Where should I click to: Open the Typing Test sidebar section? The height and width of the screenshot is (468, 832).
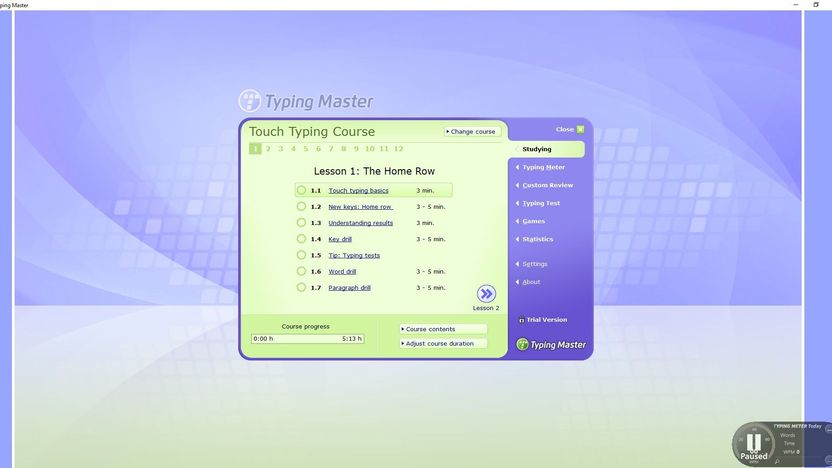541,203
